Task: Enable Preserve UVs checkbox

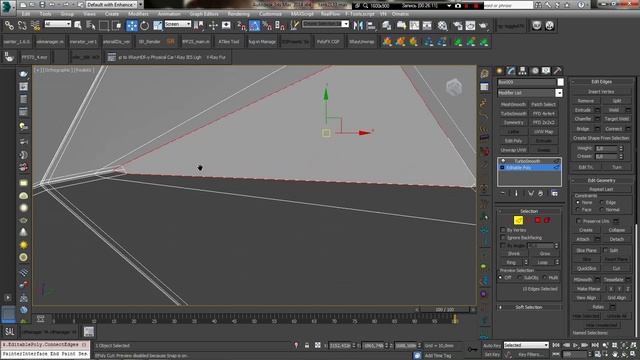Action: pos(579,221)
